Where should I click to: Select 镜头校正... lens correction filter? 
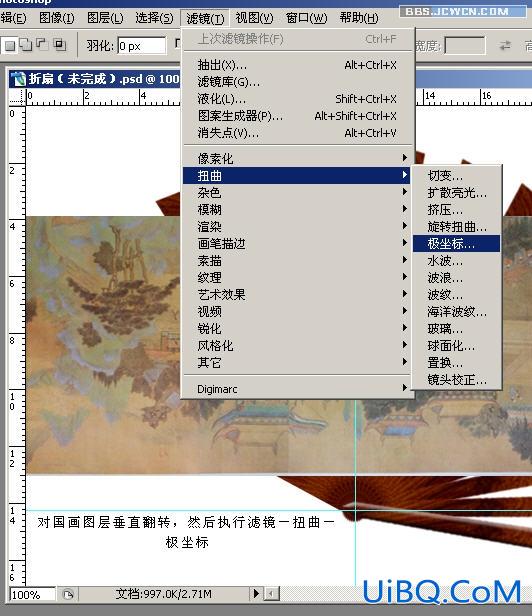click(x=457, y=380)
